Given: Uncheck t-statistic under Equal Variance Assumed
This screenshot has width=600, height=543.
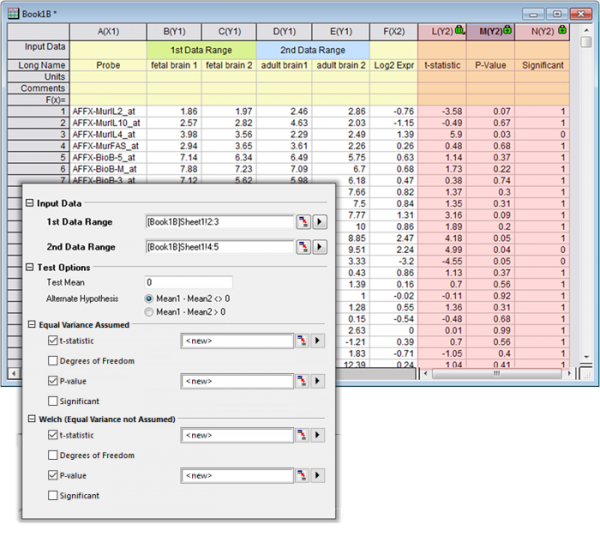Looking at the screenshot, I should (x=53, y=341).
